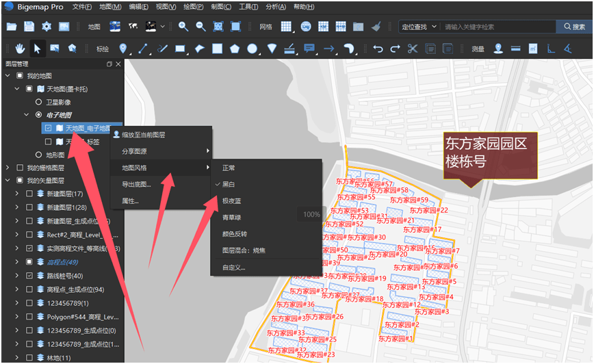Click the save disk icon
The width and height of the screenshot is (594, 364).
29,27
